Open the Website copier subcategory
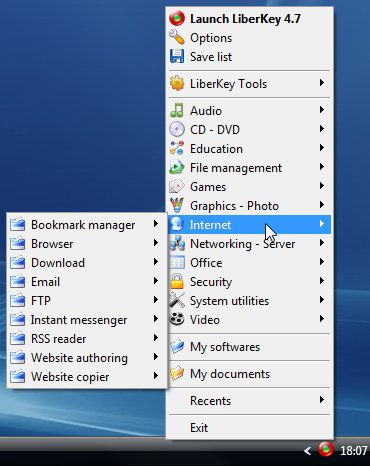370x466 pixels. point(87,377)
